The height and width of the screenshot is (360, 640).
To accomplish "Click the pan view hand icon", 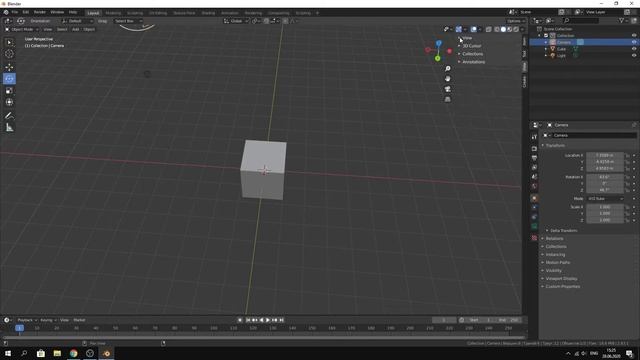I will (448, 79).
